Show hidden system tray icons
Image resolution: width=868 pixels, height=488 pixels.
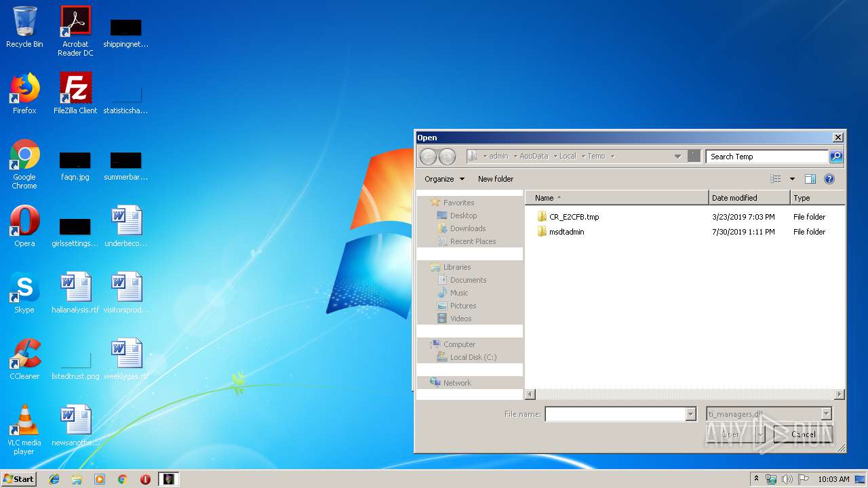[757, 479]
